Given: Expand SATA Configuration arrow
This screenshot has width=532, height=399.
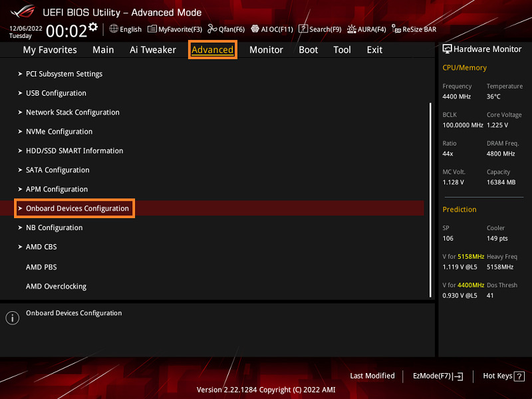Looking at the screenshot, I should click(x=20, y=170).
